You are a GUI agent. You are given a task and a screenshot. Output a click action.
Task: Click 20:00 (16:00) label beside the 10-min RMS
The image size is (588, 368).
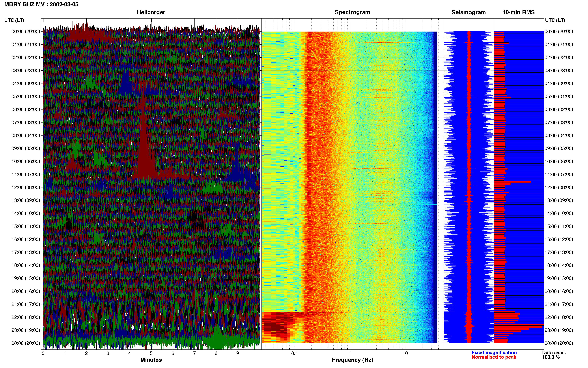click(559, 291)
